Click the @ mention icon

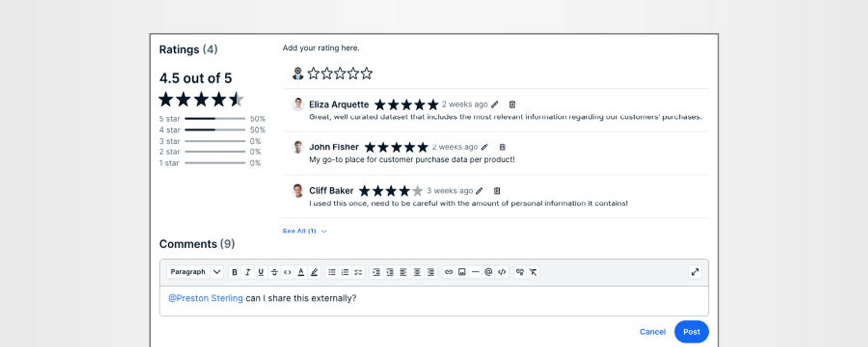(488, 272)
